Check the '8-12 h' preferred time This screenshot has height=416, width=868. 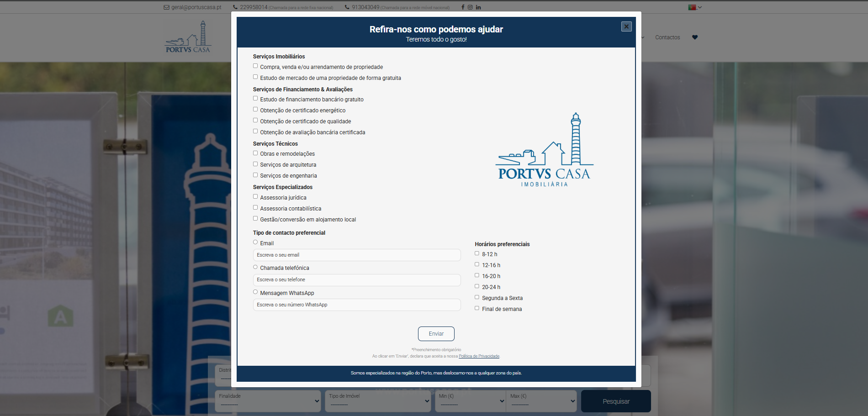point(476,253)
